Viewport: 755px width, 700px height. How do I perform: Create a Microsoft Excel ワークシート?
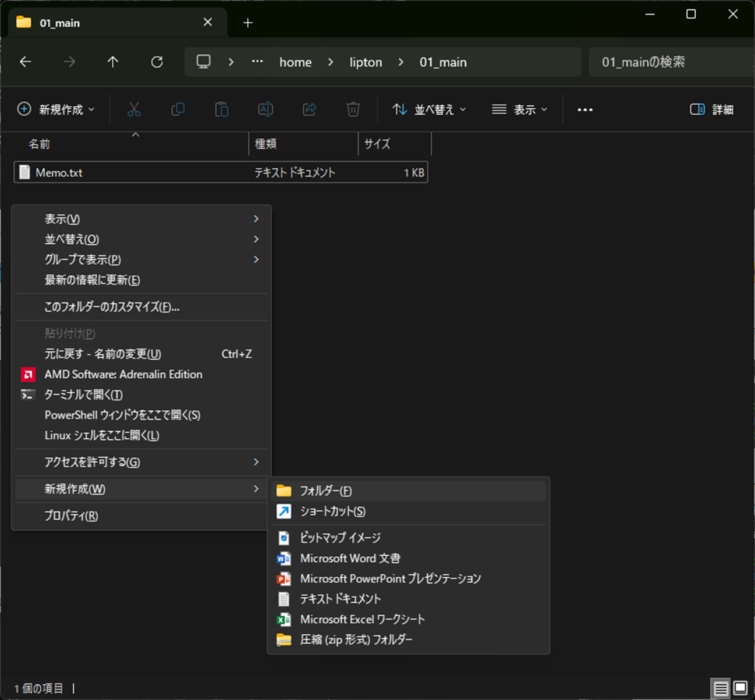(x=408, y=619)
